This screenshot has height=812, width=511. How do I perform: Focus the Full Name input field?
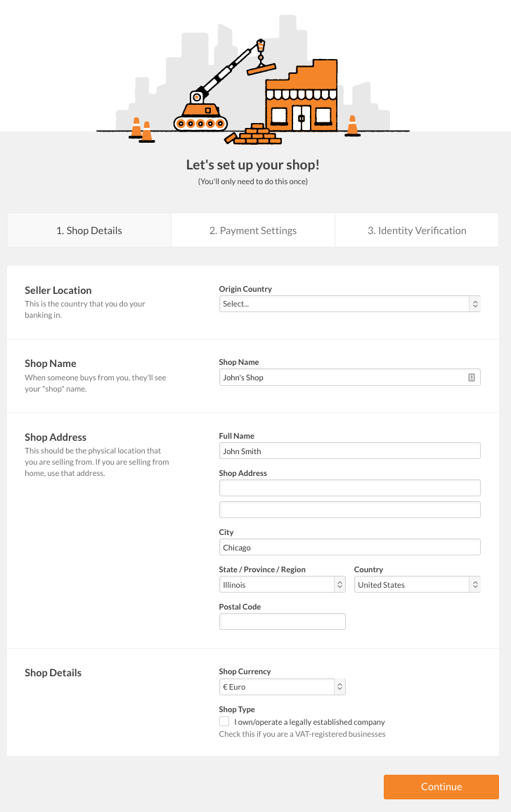click(349, 451)
